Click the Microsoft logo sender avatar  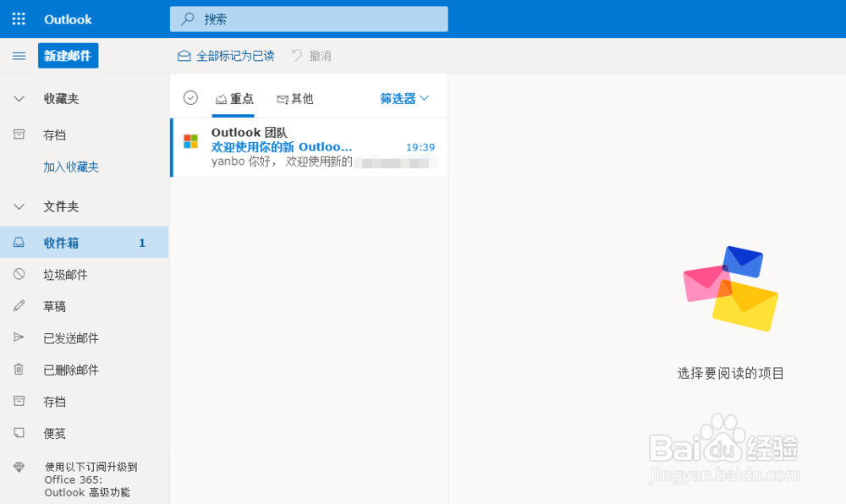point(191,141)
